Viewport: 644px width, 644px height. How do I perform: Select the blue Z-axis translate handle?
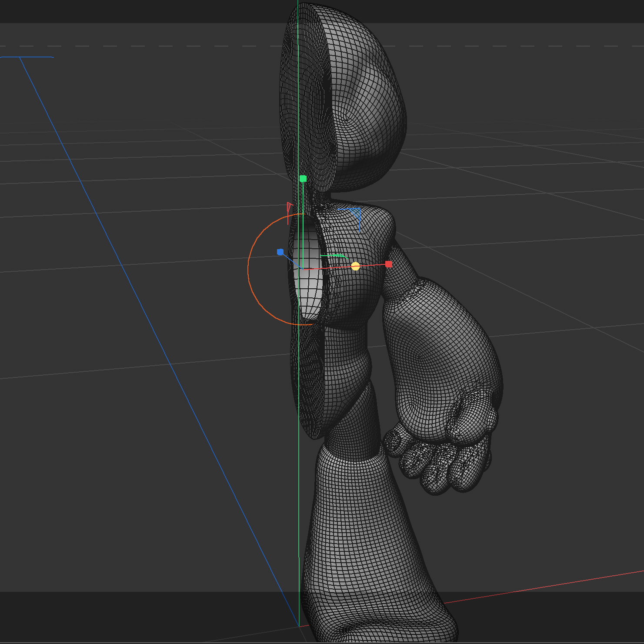coord(280,251)
